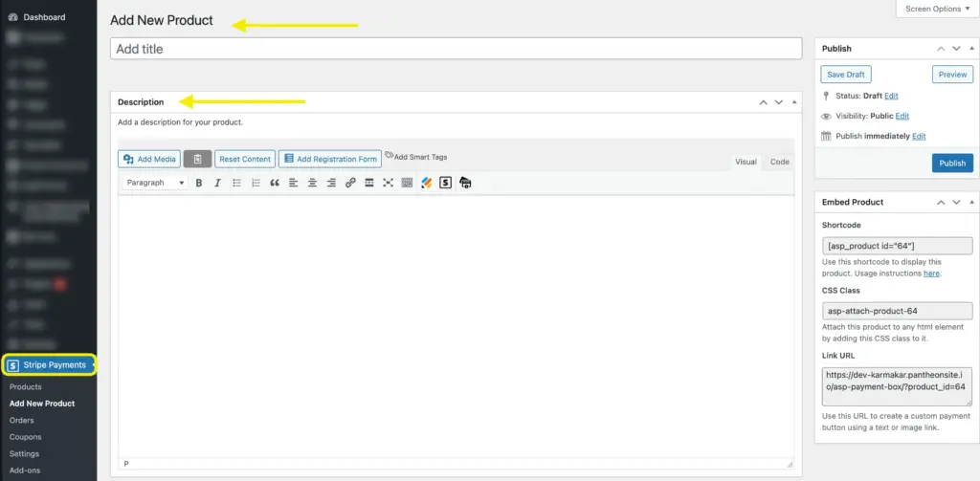Align text center
980x481 pixels.
coord(313,183)
